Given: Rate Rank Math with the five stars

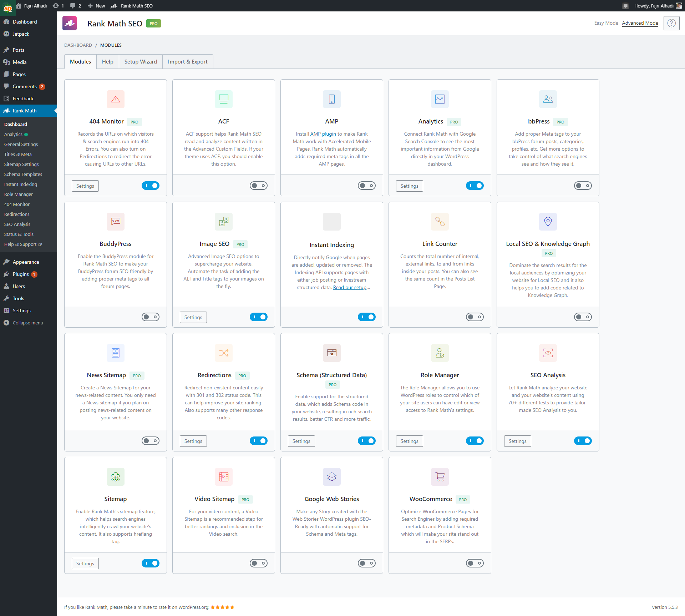Looking at the screenshot, I should [222, 607].
